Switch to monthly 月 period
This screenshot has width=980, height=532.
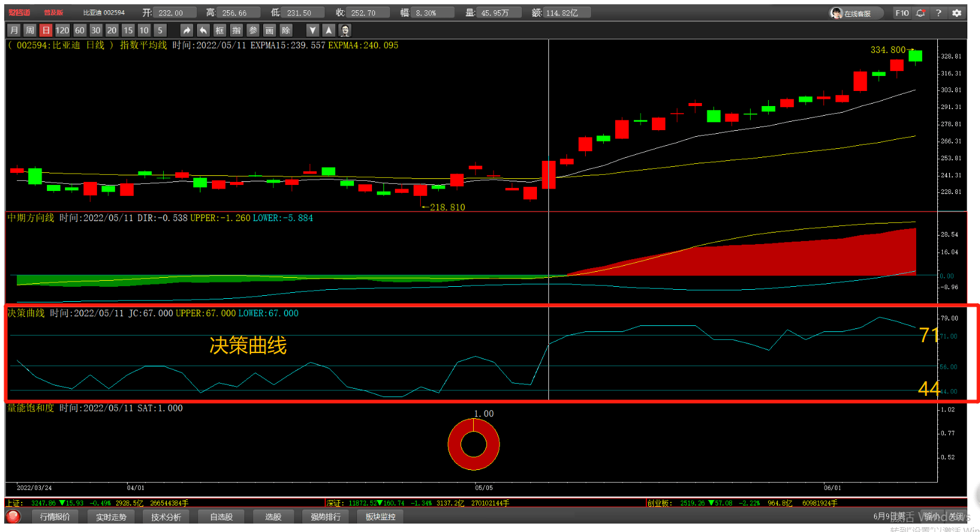pos(14,30)
